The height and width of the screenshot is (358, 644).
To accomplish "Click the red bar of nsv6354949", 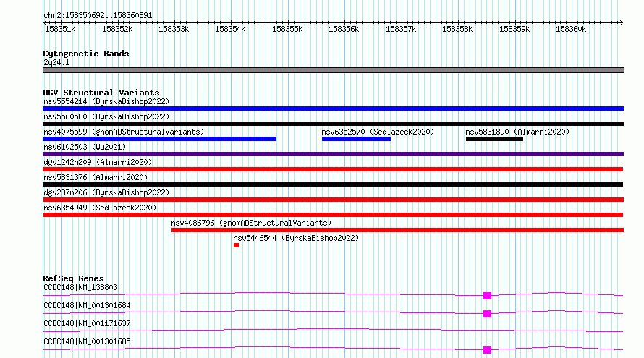I will [x=333, y=215].
